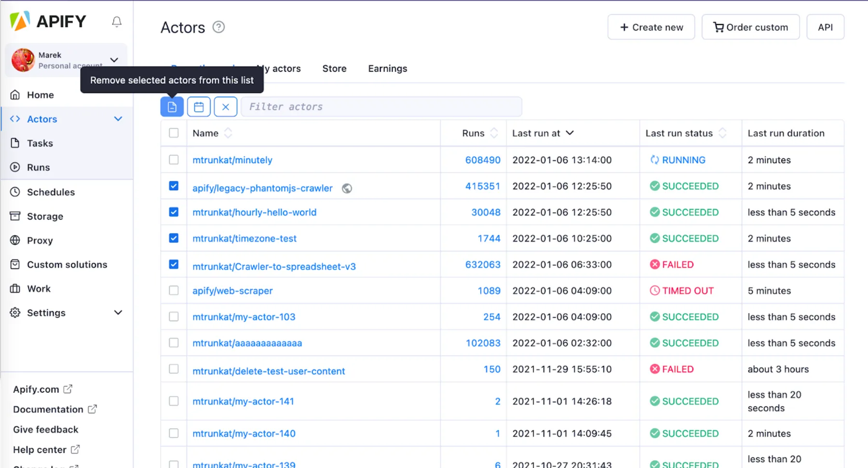Click the Filter actors search field
Screen dimensions: 868x468
(381, 107)
